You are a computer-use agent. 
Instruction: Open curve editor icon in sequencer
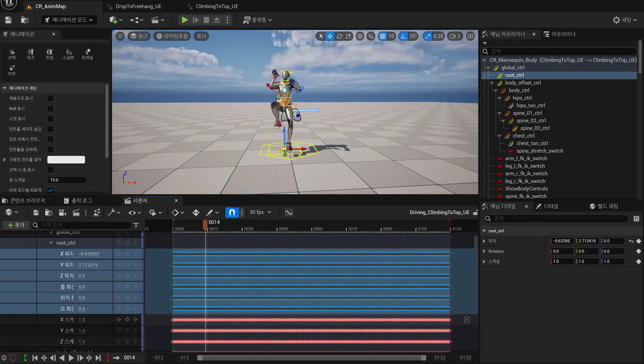(x=289, y=212)
